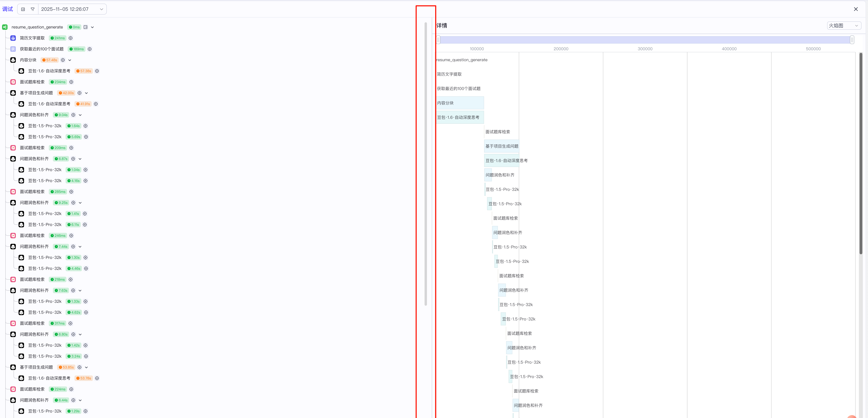This screenshot has width=868, height=418.
Task: Close the debug detail panel
Action: (856, 9)
